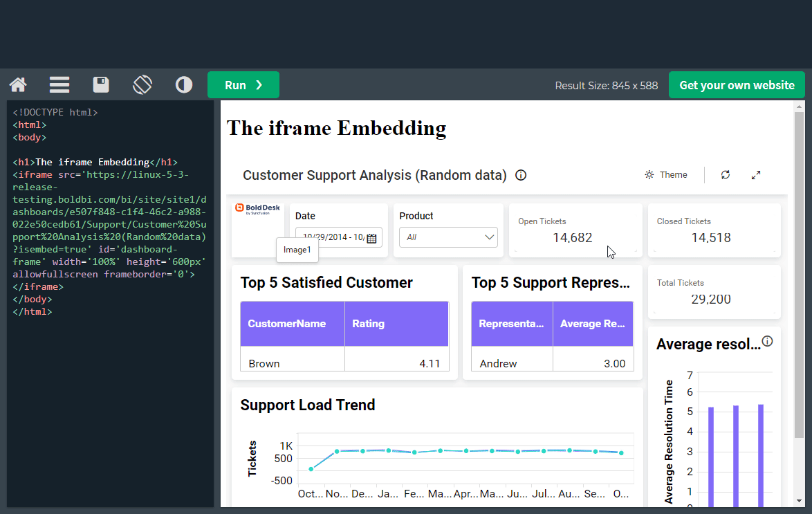Click the rotate orientation icon

[142, 85]
